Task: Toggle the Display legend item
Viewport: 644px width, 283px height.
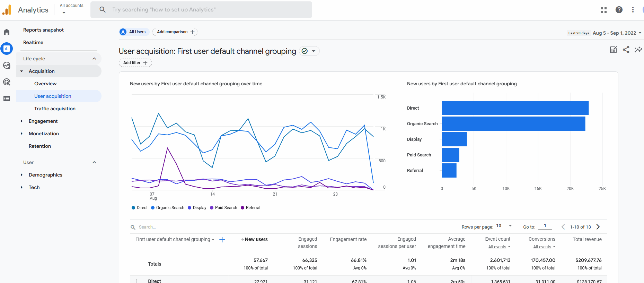Action: click(197, 208)
